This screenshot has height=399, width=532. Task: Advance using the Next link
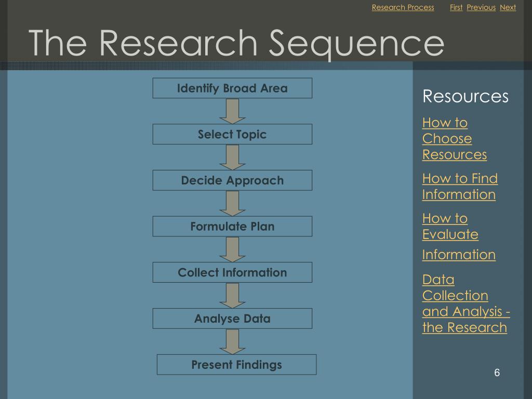(508, 7)
